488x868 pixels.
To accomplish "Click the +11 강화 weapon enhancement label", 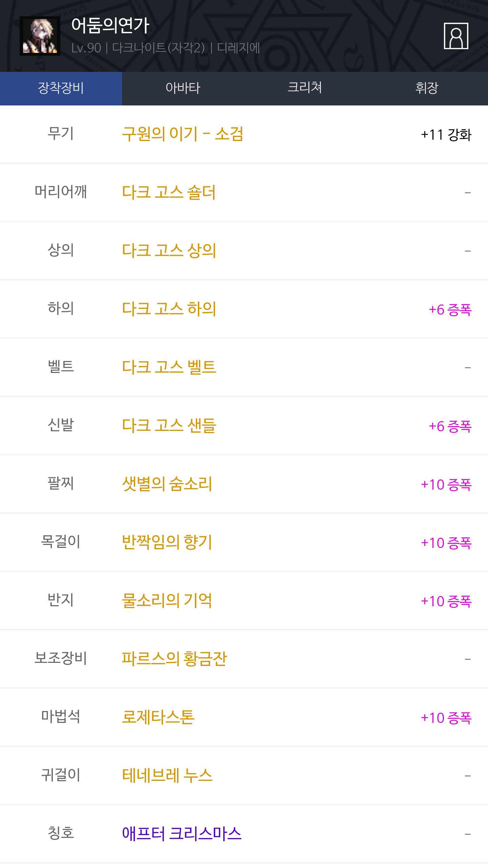I will pyautogui.click(x=446, y=135).
